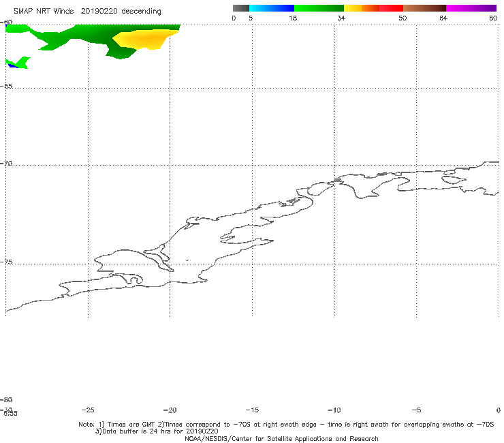Image resolution: width=504 pixels, height=443 pixels.
Task: Click the green 18–34 color bar segment
Action: (319, 8)
